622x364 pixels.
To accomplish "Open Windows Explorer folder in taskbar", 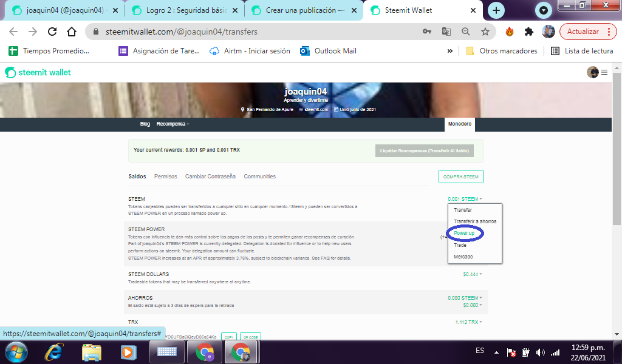I will pos(92,352).
